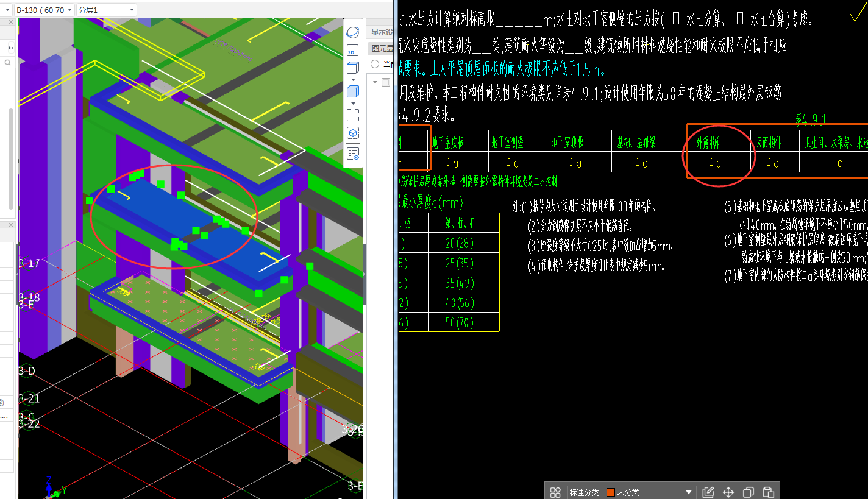Viewport: 868px width, 499px height.
Task: Click the 显示设置 panel title
Action: coord(382,32)
